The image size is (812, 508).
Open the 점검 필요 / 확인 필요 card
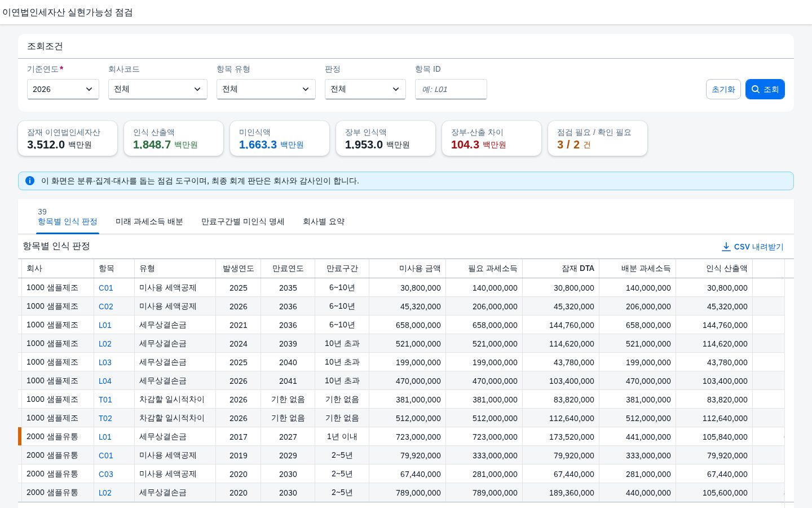(x=598, y=138)
